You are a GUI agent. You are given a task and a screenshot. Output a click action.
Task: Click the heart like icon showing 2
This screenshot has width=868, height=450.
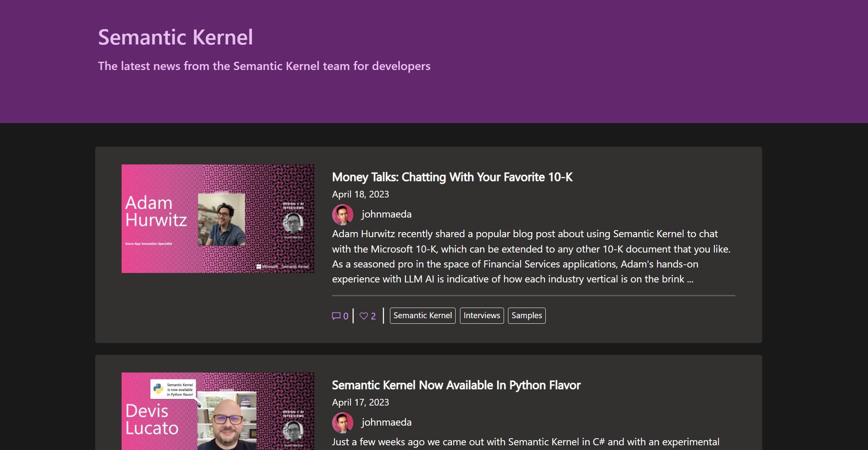(x=364, y=316)
